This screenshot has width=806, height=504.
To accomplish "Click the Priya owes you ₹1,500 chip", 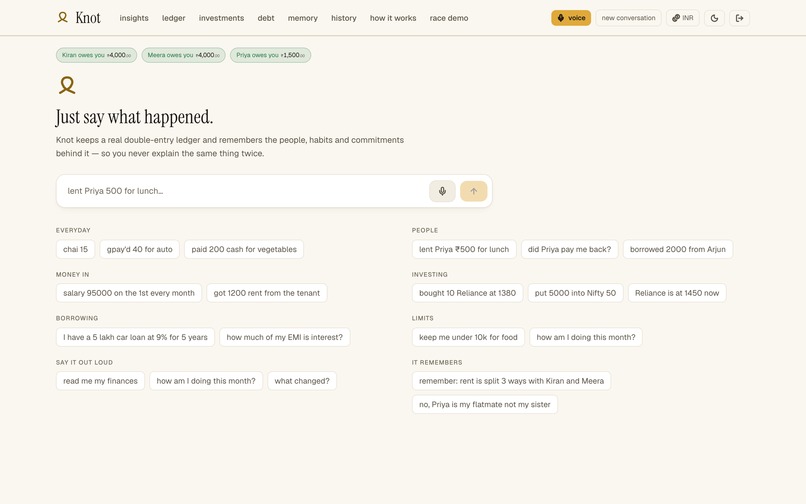I will click(x=270, y=55).
